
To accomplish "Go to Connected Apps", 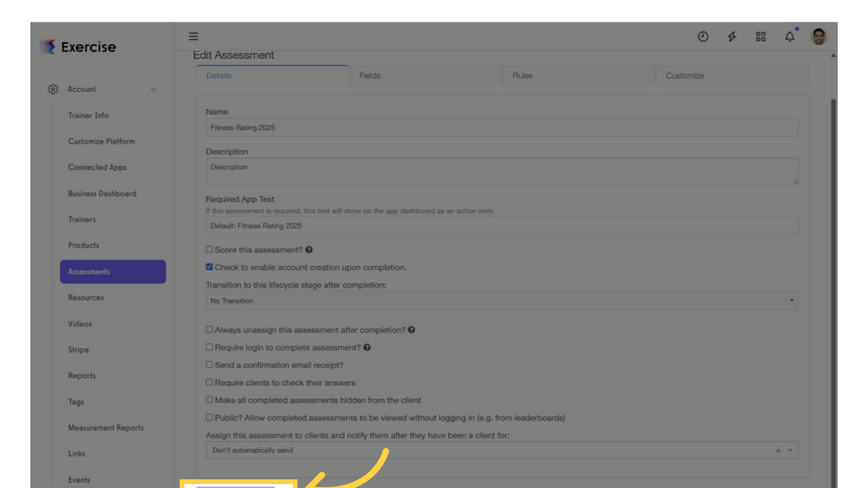I will [97, 167].
